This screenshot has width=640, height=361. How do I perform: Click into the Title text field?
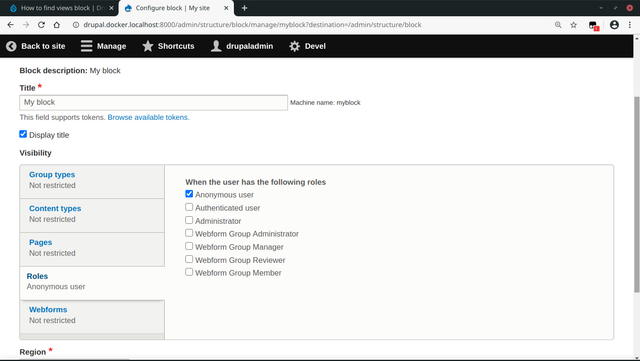(153, 103)
